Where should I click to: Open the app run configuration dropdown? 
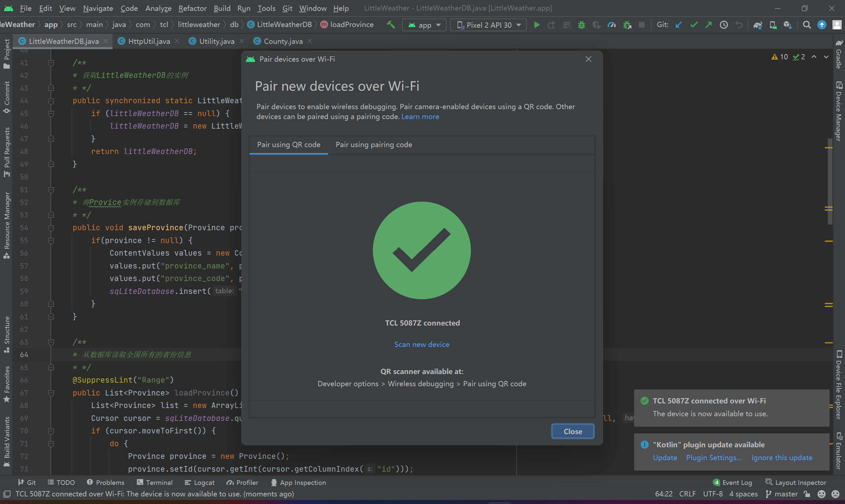[x=424, y=25]
